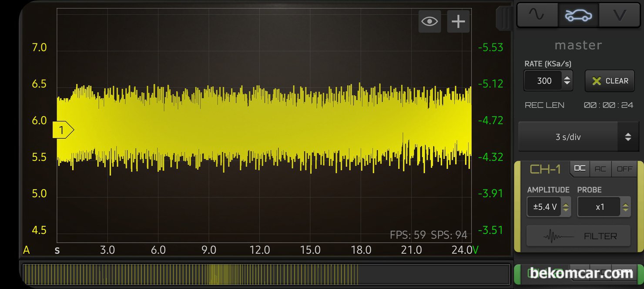Open the CH-1 FILTER button

[x=578, y=236]
